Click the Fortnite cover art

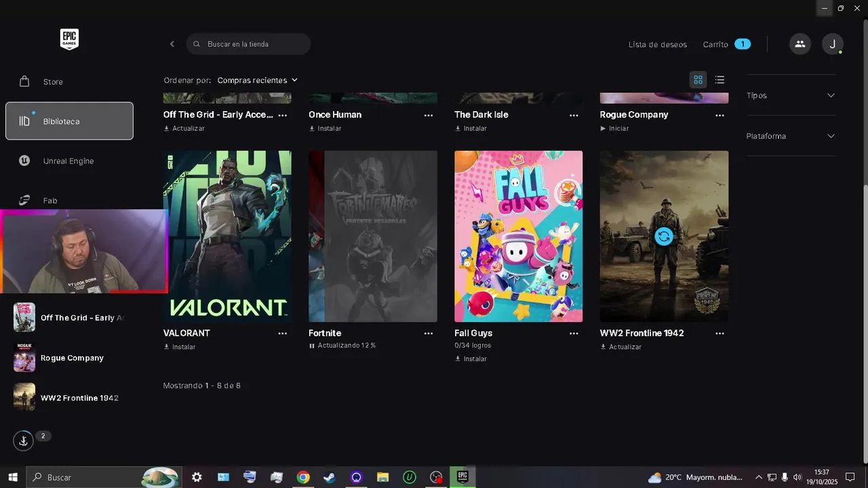point(373,236)
